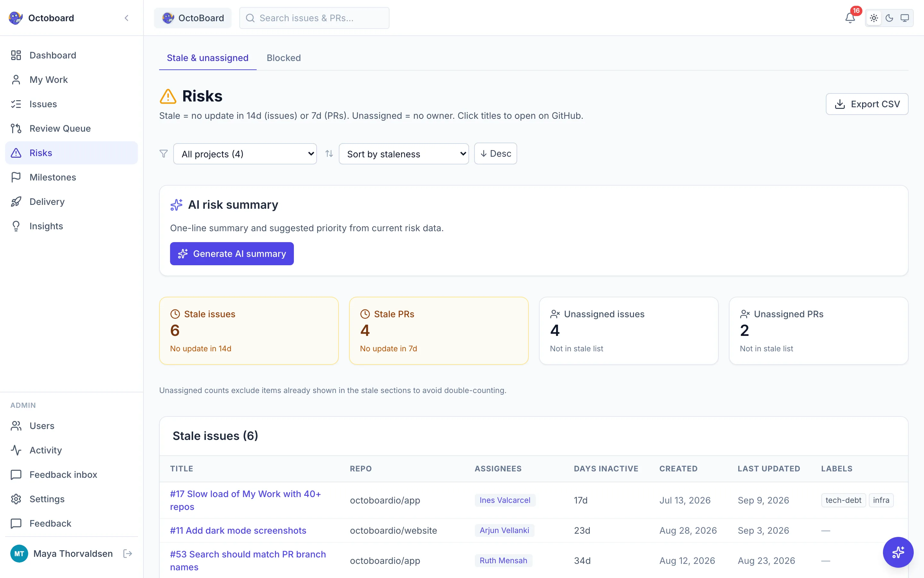The width and height of the screenshot is (924, 578).
Task: Click the sign-out icon beside Maya Thorvaldsen
Action: (x=127, y=554)
